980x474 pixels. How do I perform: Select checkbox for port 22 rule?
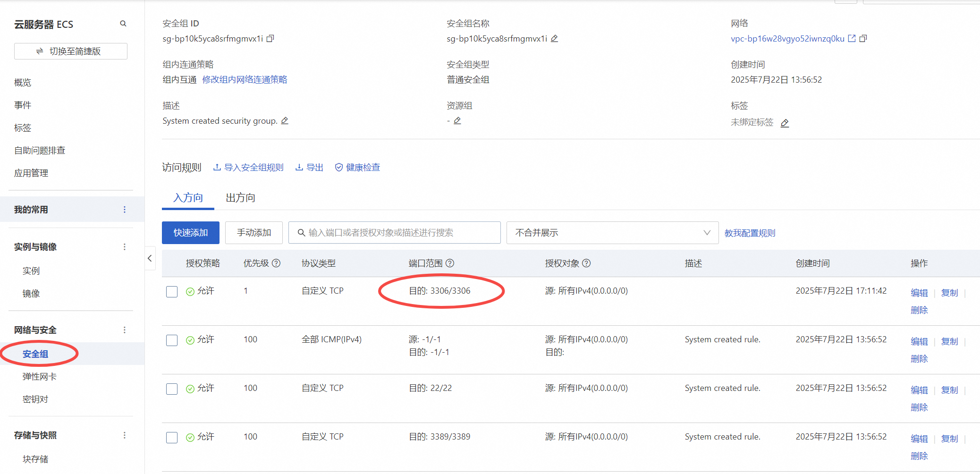[172, 389]
